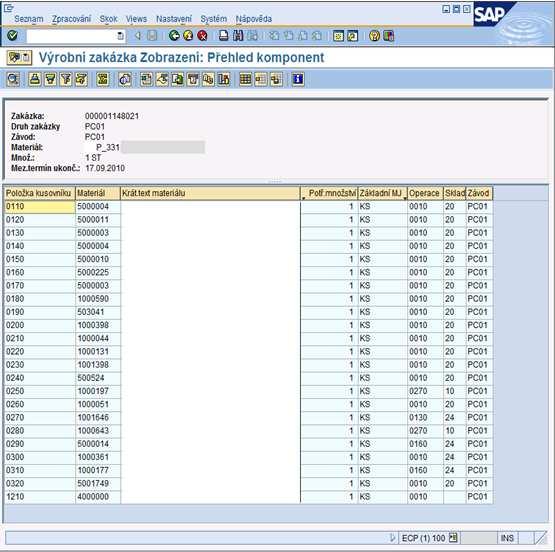Select the Krát.text materiálu column header
555x552 pixels.
(x=210, y=193)
